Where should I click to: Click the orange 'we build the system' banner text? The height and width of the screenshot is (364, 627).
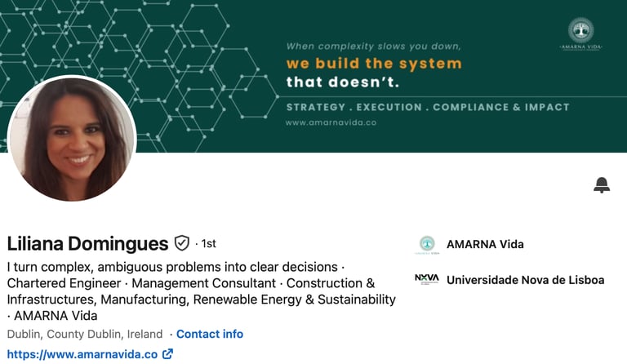[374, 64]
